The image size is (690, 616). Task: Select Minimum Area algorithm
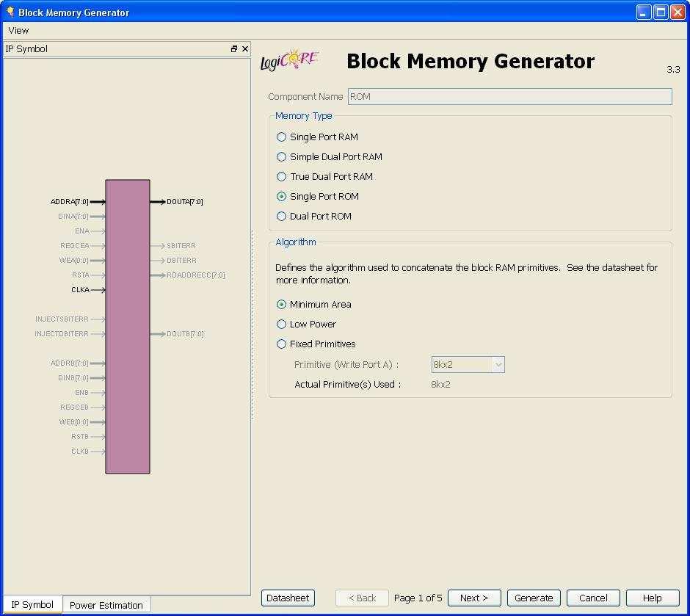[313, 304]
